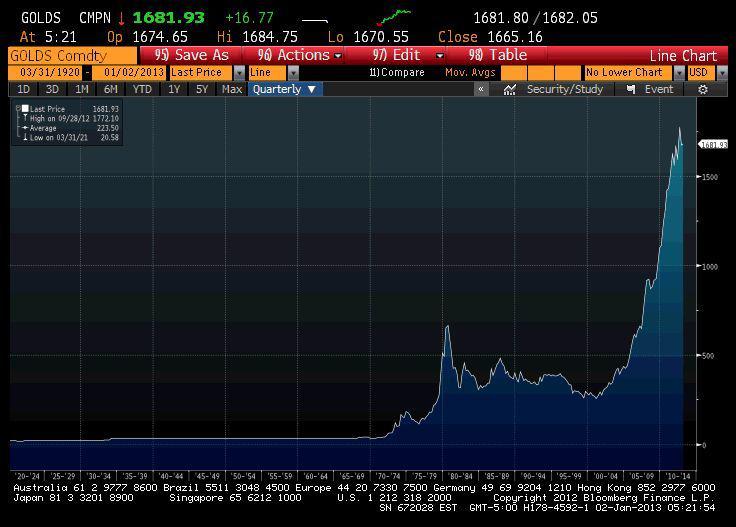Click the Average marker icon in legend
This screenshot has width=736, height=527.
click(25, 128)
